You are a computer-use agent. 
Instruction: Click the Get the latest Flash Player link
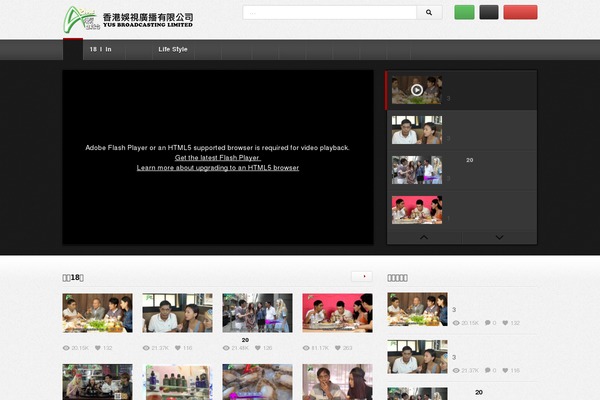[218, 158]
